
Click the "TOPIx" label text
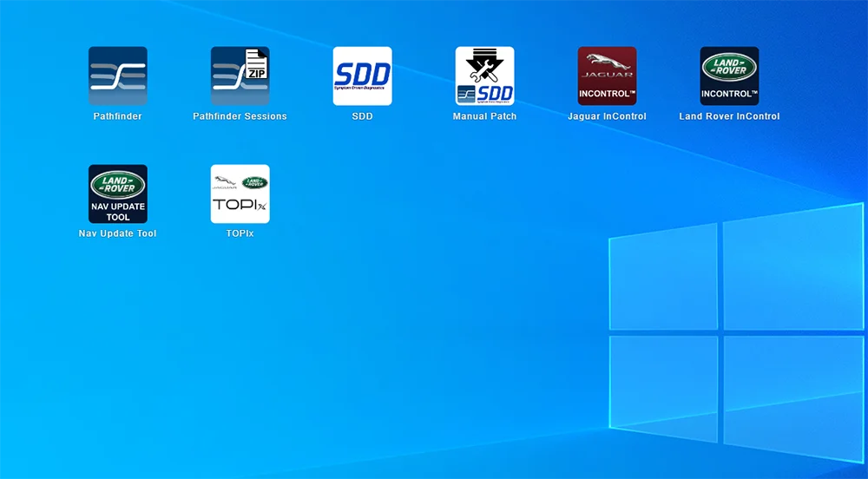[x=240, y=233]
